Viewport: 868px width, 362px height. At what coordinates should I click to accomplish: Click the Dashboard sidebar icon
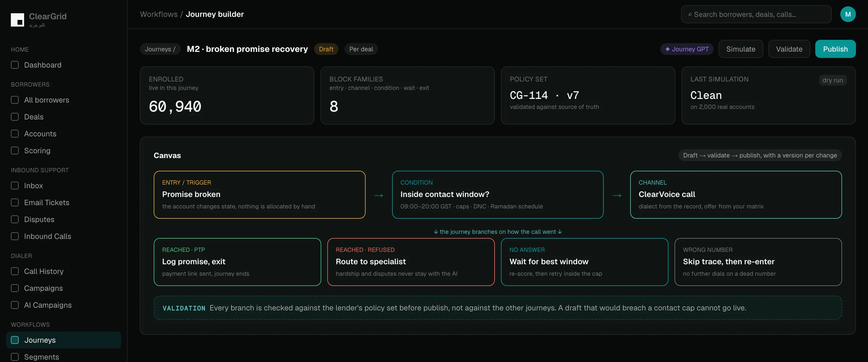(x=15, y=65)
